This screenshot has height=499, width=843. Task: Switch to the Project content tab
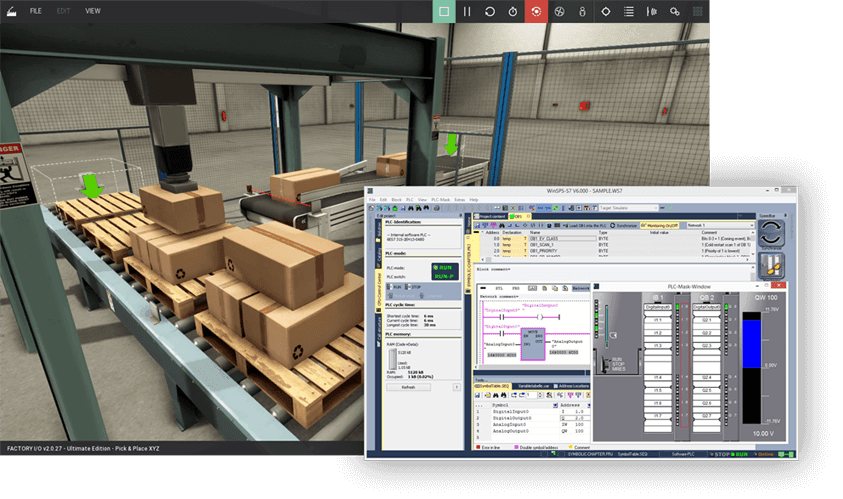(x=490, y=216)
